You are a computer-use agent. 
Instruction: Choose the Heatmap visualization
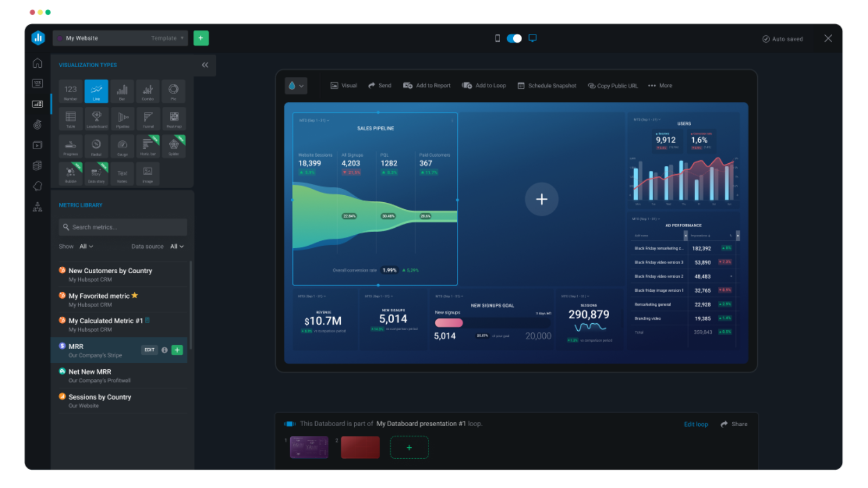[x=174, y=119]
